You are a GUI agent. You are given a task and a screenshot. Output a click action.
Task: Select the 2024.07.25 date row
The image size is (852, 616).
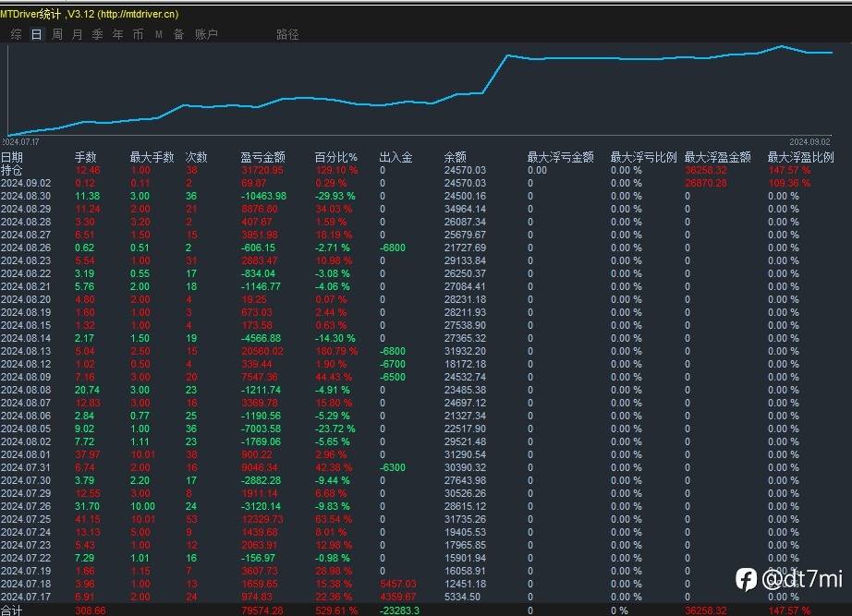[x=26, y=519]
